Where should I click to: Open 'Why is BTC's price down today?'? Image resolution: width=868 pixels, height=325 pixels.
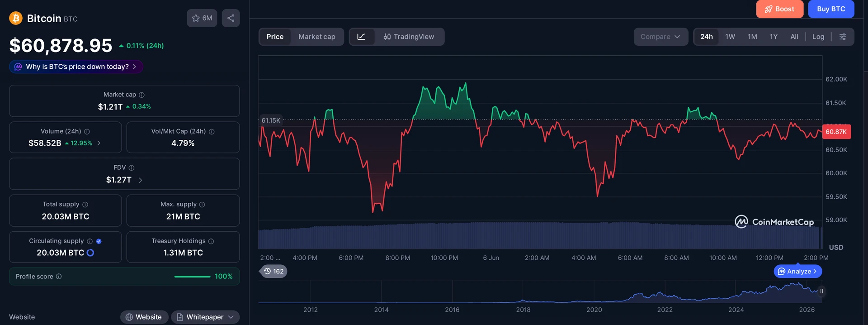tap(76, 67)
